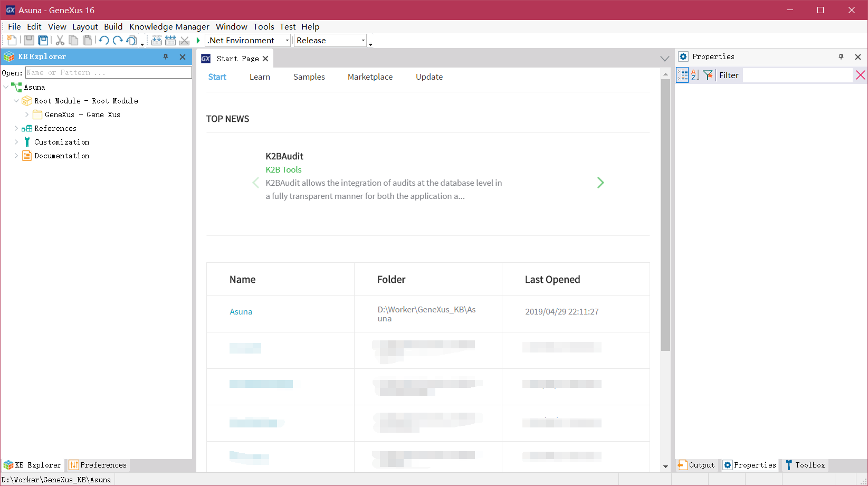Click the Redo arrow icon
This screenshot has width=868, height=486.
pyautogui.click(x=118, y=41)
